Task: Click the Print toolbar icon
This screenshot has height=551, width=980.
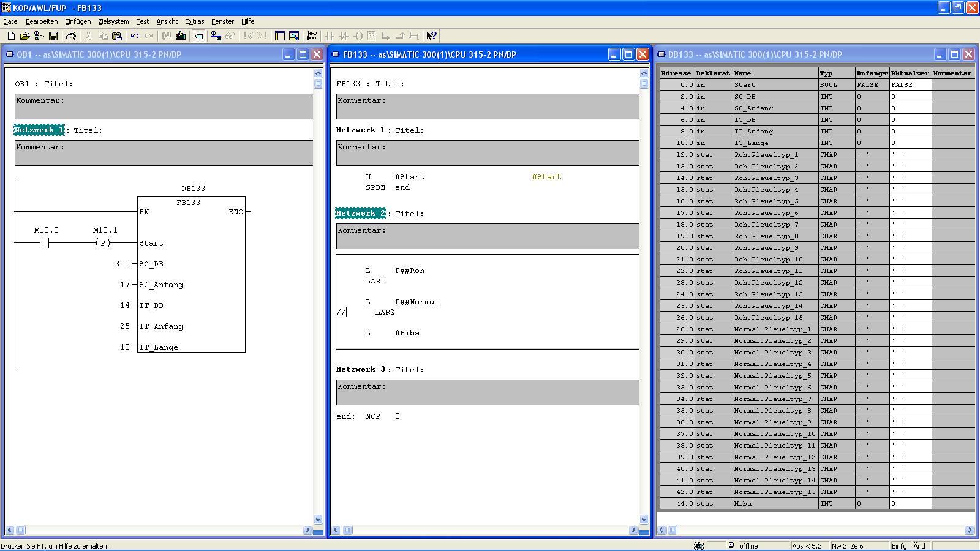Action: pyautogui.click(x=71, y=36)
